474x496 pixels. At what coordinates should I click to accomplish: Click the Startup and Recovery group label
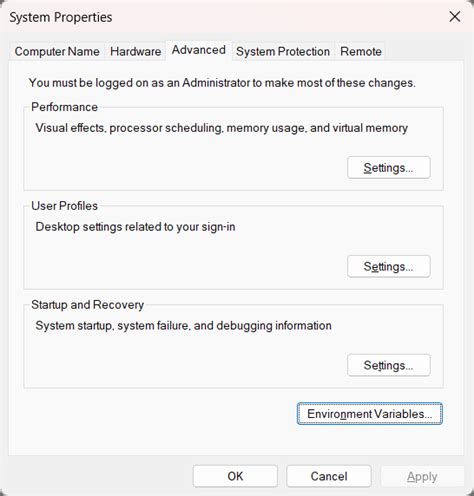(87, 305)
